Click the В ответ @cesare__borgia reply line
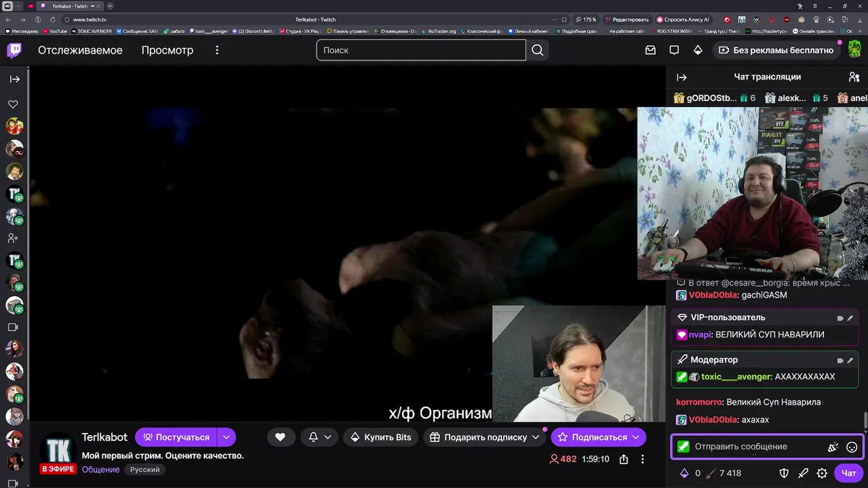 pyautogui.click(x=763, y=283)
